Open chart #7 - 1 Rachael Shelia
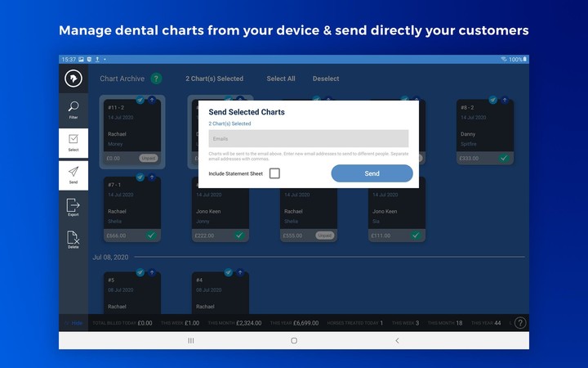The height and width of the screenshot is (368, 588). (132, 209)
